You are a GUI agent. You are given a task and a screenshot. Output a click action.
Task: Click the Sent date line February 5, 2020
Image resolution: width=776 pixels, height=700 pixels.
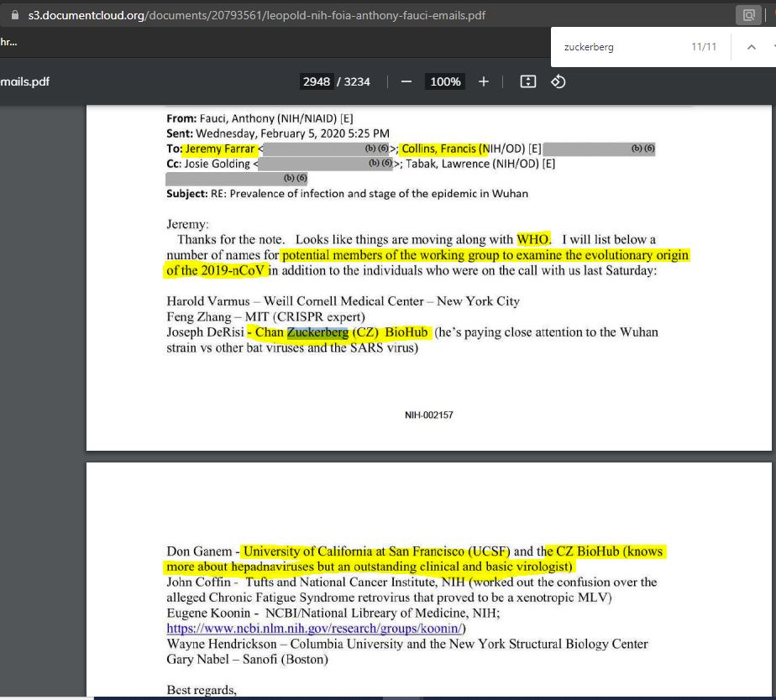click(x=278, y=133)
